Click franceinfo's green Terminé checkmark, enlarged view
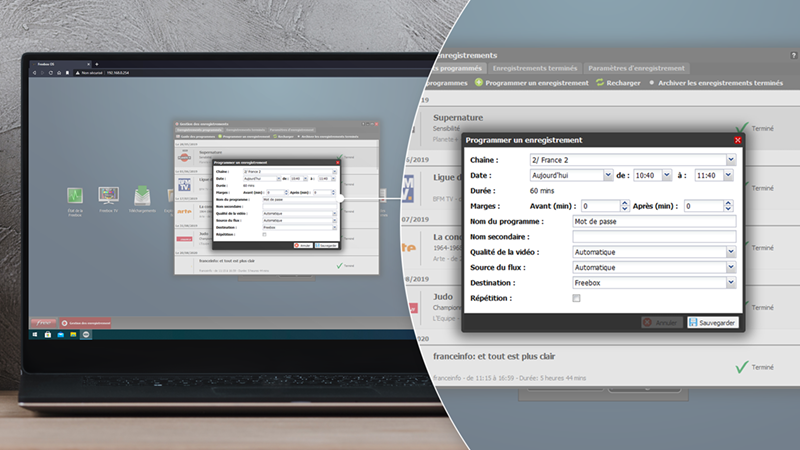This screenshot has height=450, width=800. pos(742,367)
